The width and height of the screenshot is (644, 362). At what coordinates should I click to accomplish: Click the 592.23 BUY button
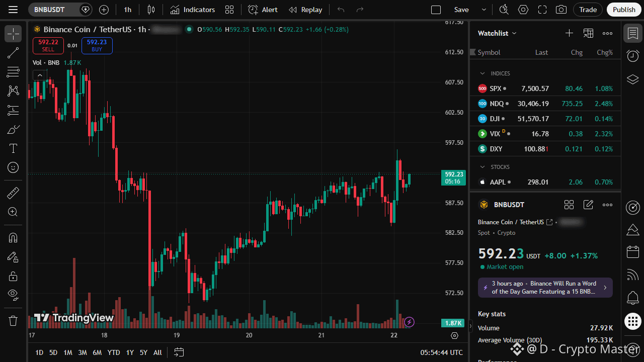point(97,46)
